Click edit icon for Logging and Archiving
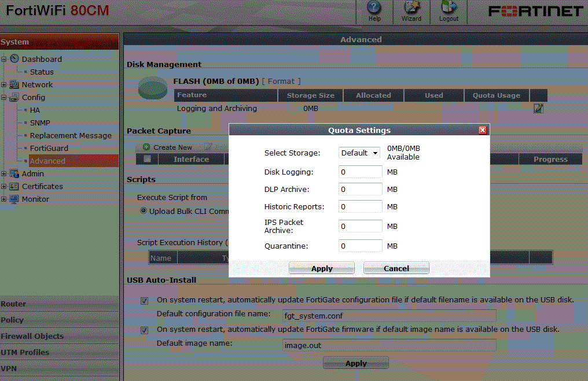The width and height of the screenshot is (588, 381). point(538,108)
